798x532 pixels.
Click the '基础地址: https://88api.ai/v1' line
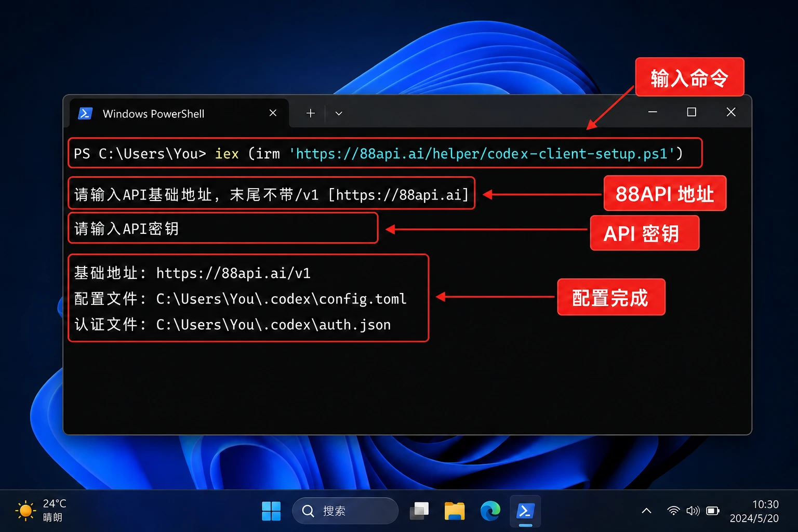192,273
